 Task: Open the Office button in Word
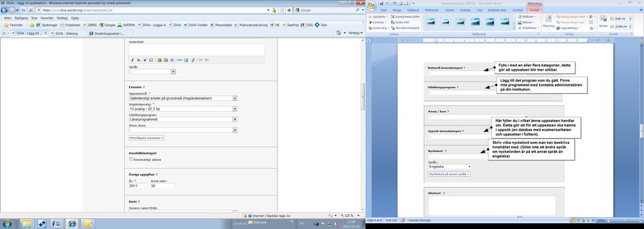pos(371,6)
